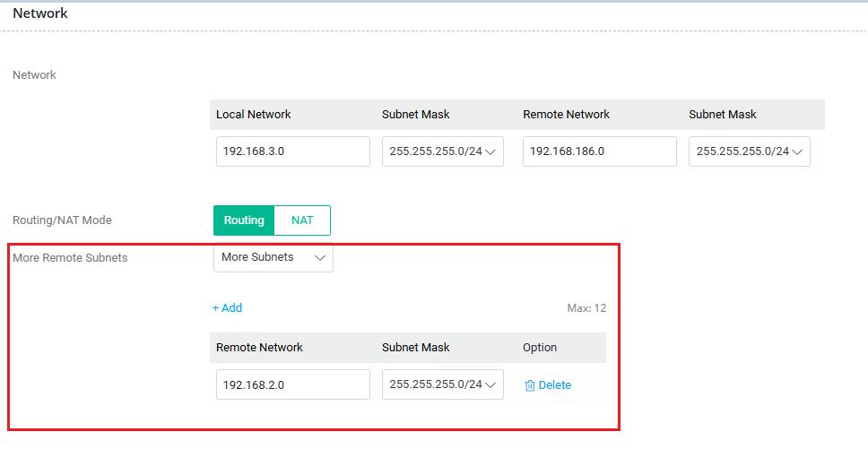Click the Max: 12 limit text

pos(586,308)
